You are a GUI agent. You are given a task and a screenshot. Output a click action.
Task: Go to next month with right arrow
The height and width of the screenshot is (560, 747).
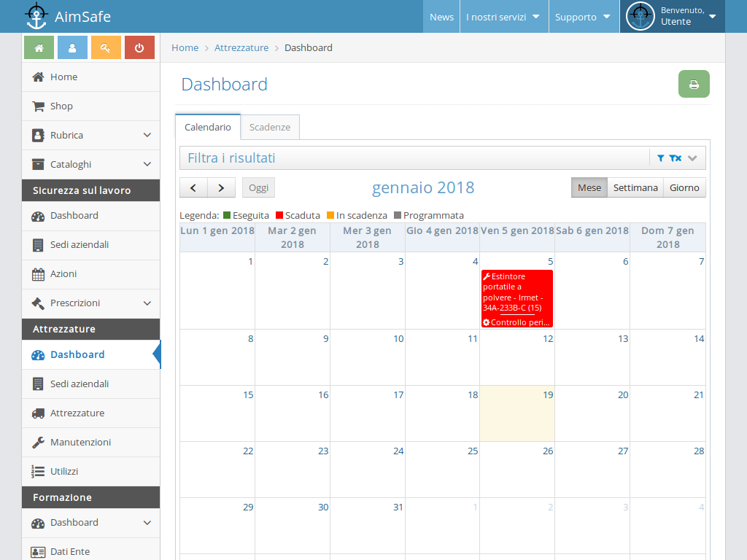(x=221, y=187)
